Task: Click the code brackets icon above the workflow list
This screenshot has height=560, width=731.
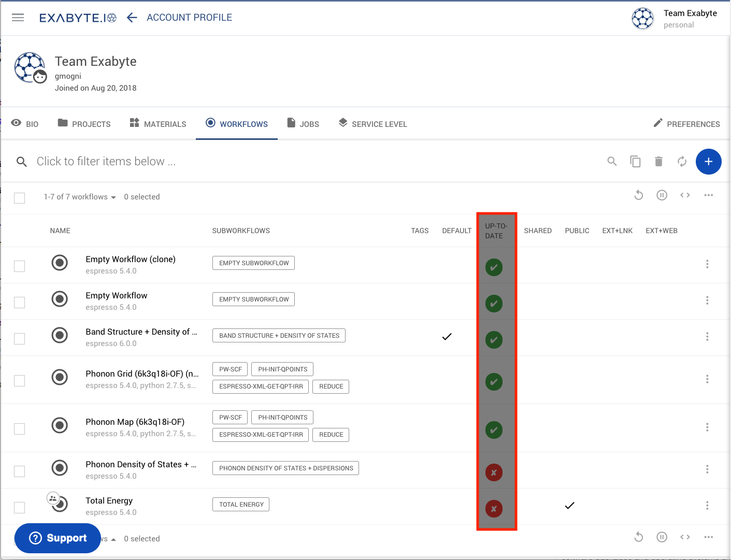Action: [x=685, y=195]
